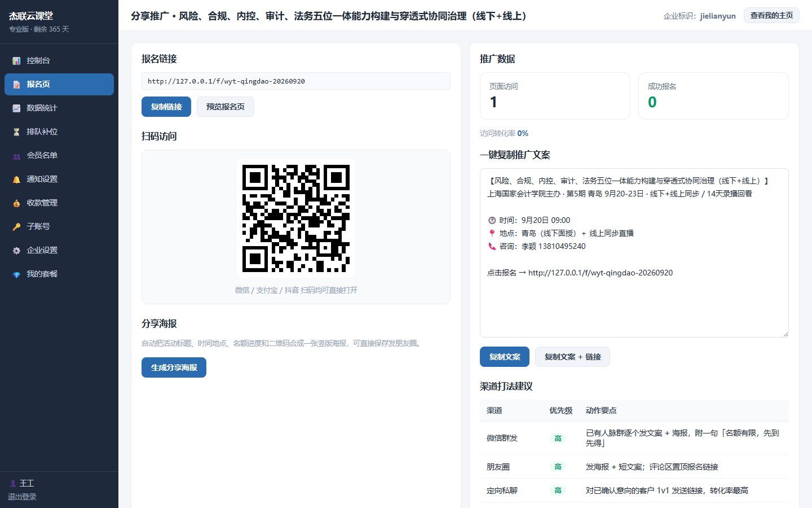Click the 推广数据 section heading
The width and height of the screenshot is (812, 508).
pyautogui.click(x=497, y=59)
